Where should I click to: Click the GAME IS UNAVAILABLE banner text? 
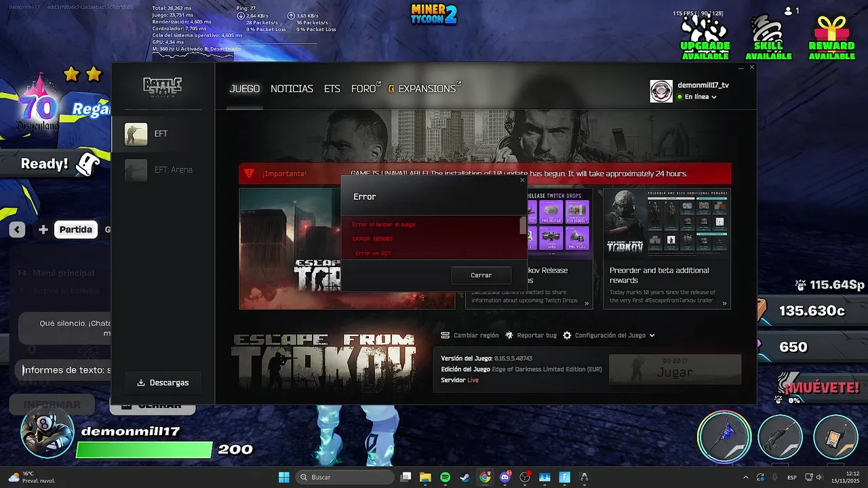click(x=519, y=174)
